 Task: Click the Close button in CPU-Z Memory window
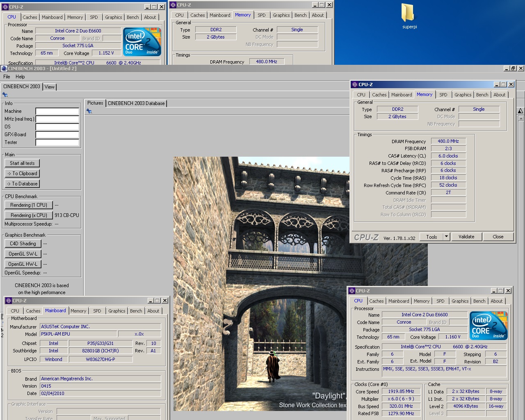498,237
